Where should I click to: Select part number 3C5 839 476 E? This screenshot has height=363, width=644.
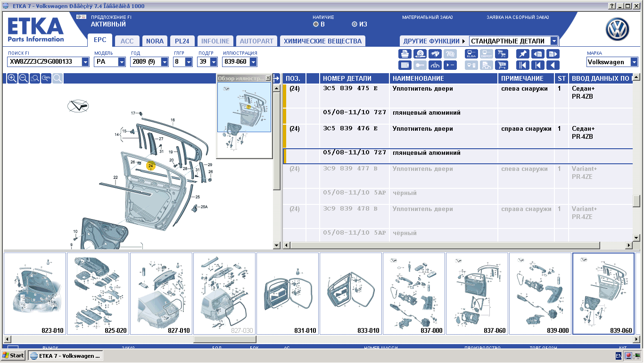pos(350,129)
